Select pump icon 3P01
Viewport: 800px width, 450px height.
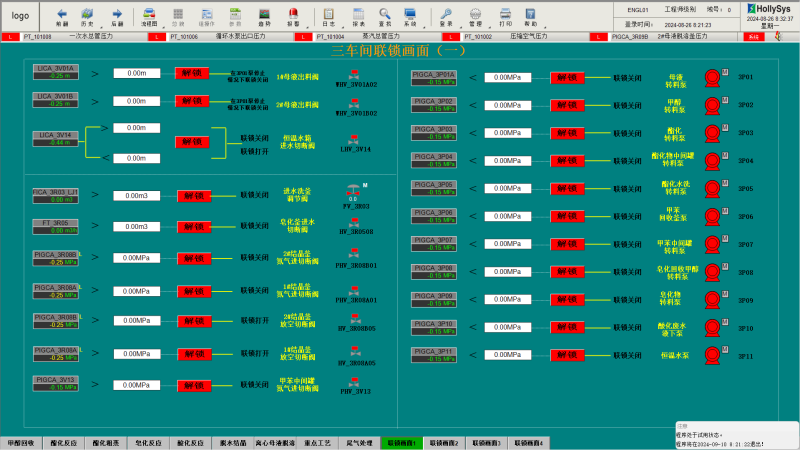(x=712, y=78)
